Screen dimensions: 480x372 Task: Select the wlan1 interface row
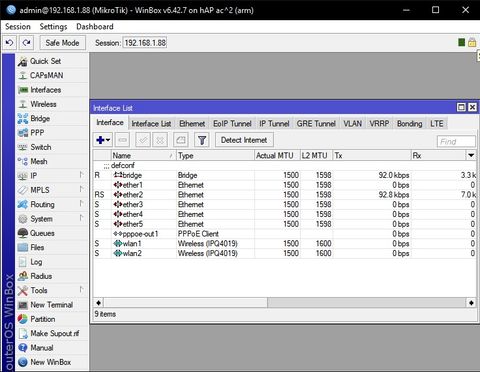click(x=284, y=244)
